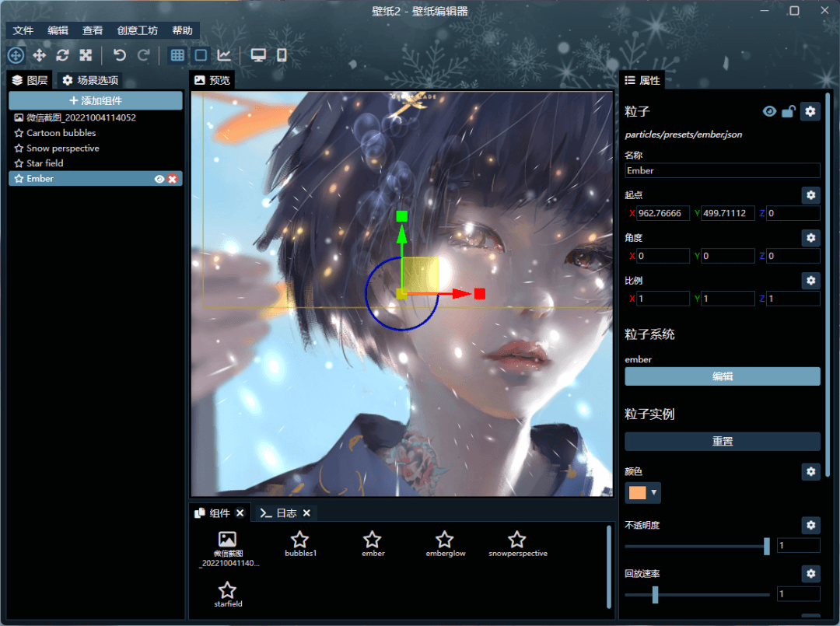Delete the Ember layer with red X
Viewport: 840px width, 626px height.
point(173,179)
